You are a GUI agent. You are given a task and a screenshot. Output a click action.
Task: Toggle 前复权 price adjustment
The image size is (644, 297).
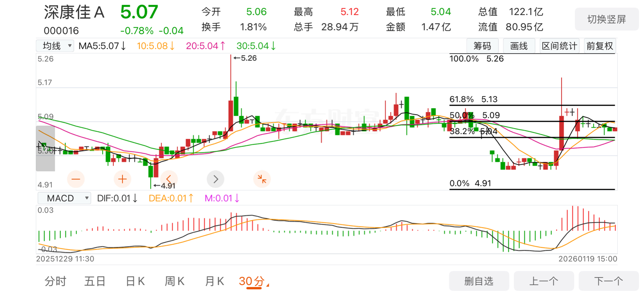tap(600, 46)
